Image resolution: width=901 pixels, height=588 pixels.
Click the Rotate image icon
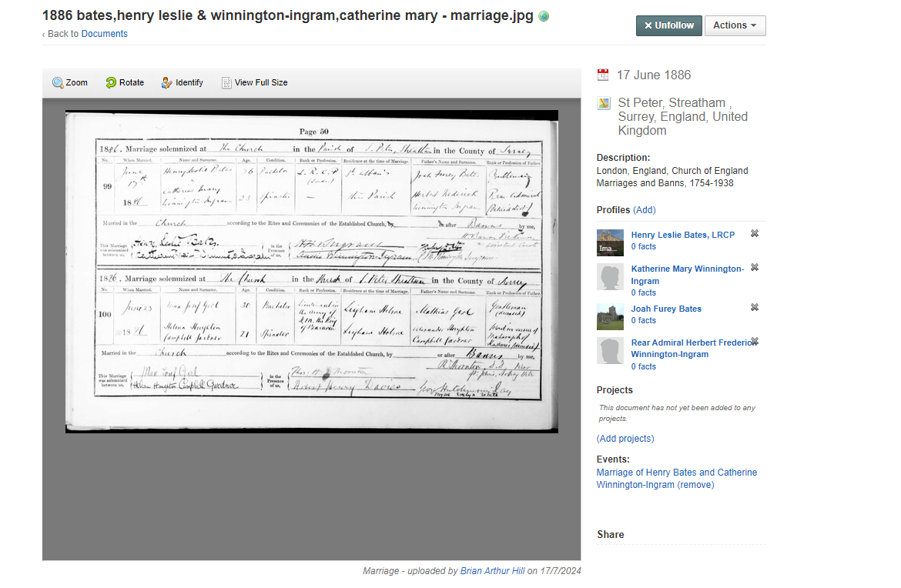click(x=111, y=83)
